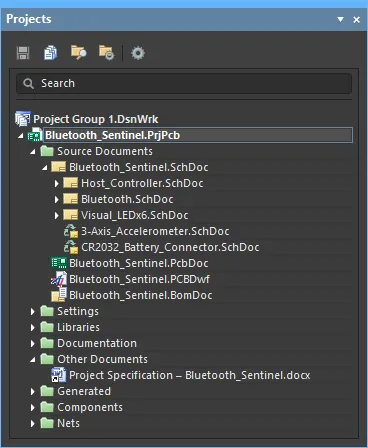
Task: Expand Host_Controller.SchDoc
Action: tap(57, 183)
